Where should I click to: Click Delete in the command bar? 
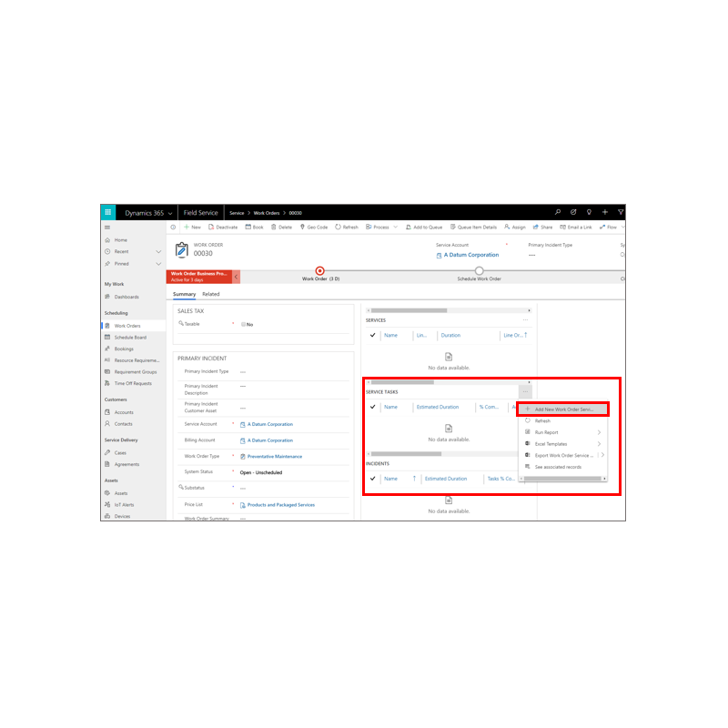pos(282,227)
